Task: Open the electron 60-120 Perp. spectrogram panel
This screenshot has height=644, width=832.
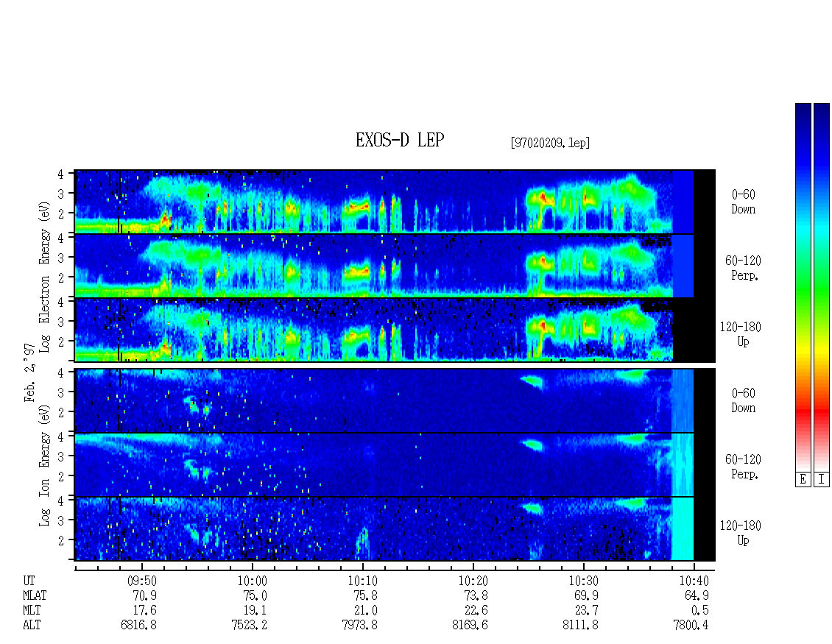Action: [395, 266]
